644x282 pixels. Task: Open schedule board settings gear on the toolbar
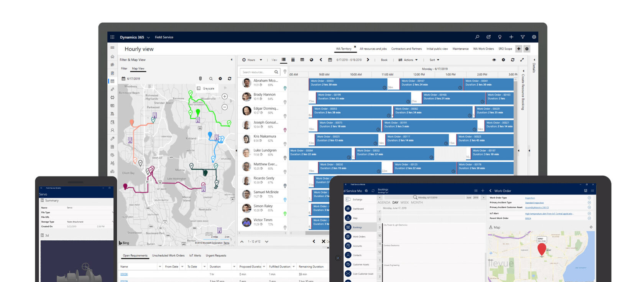click(503, 60)
